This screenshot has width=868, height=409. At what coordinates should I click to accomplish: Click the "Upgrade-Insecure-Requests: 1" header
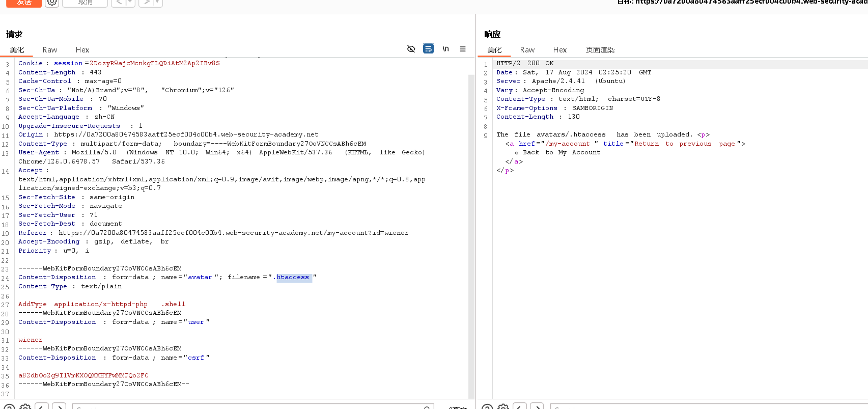[80, 126]
